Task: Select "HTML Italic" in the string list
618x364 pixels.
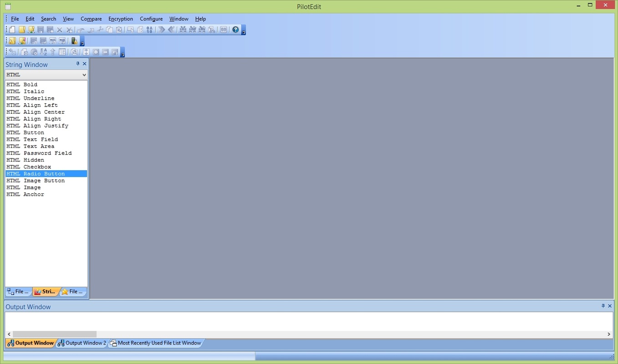Action: (x=46, y=91)
